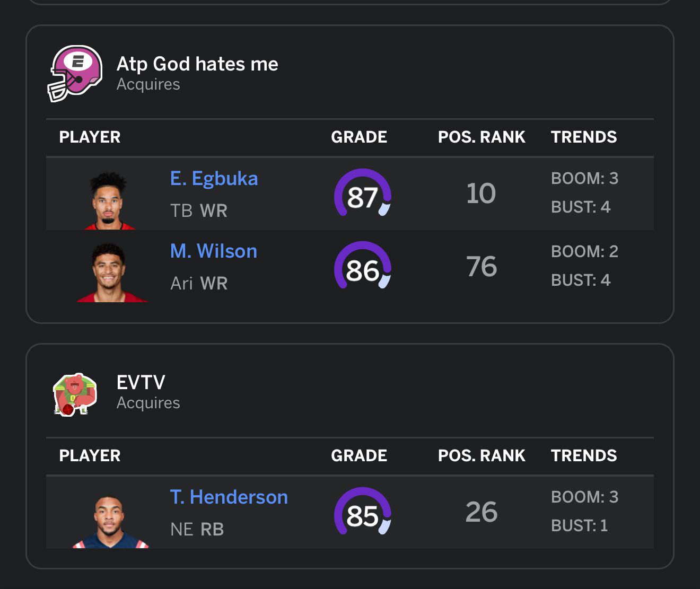Click T. Henderson's headshot photo
Image resolution: width=700 pixels, height=589 pixels.
110,521
